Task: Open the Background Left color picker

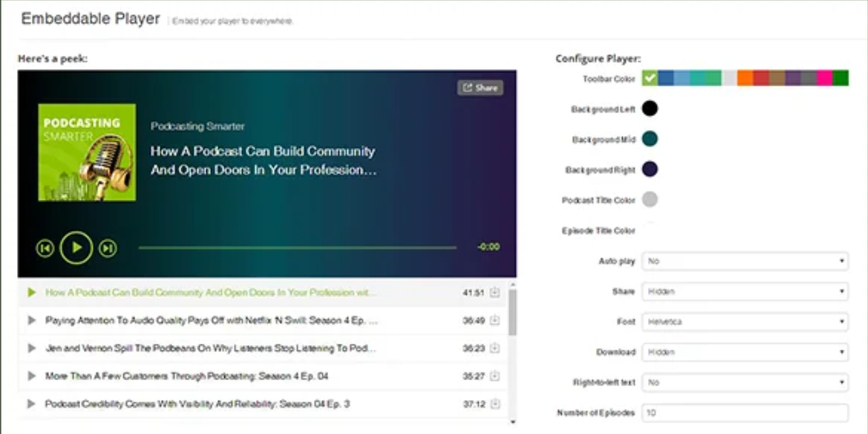Action: [x=650, y=108]
